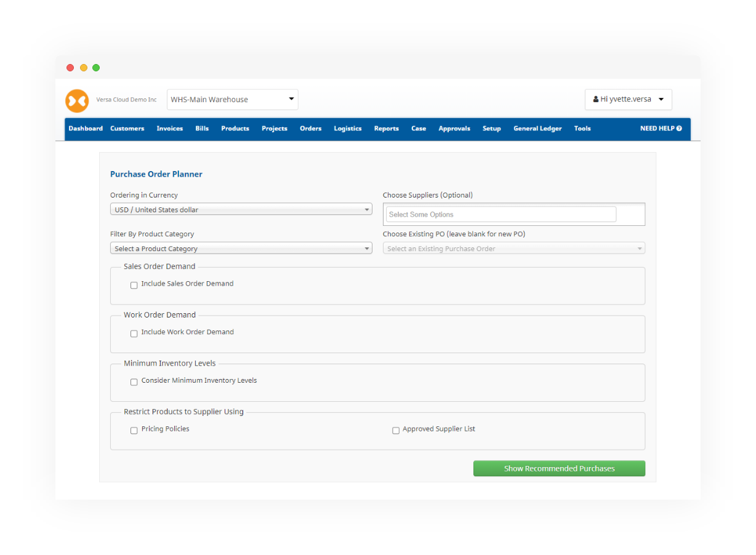
Task: Open the Orders menu
Action: tap(311, 129)
